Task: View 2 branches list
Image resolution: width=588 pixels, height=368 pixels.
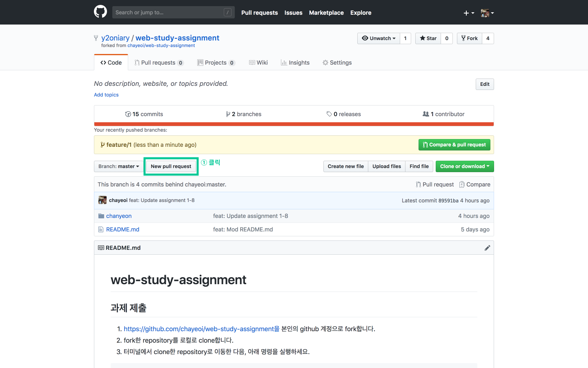Action: 244,114
